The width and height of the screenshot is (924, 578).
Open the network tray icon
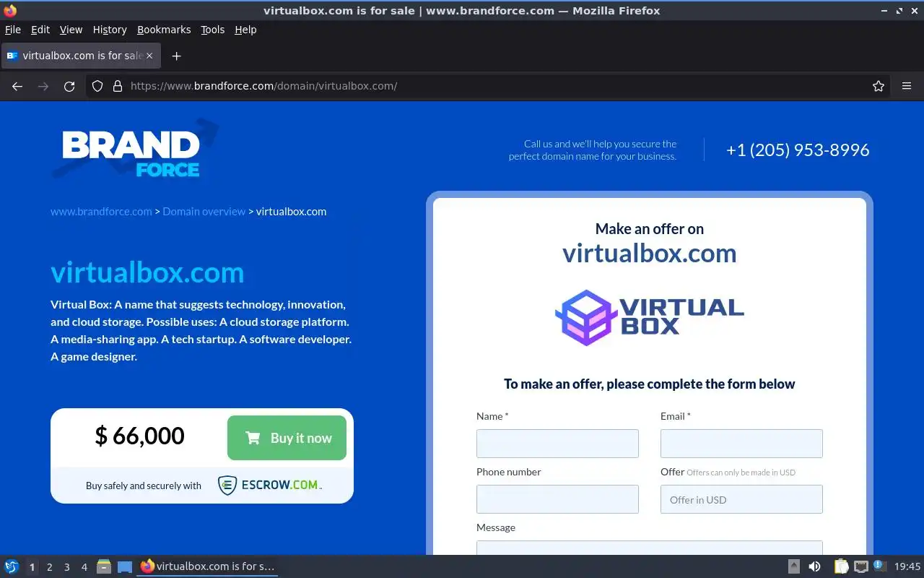tap(860, 566)
